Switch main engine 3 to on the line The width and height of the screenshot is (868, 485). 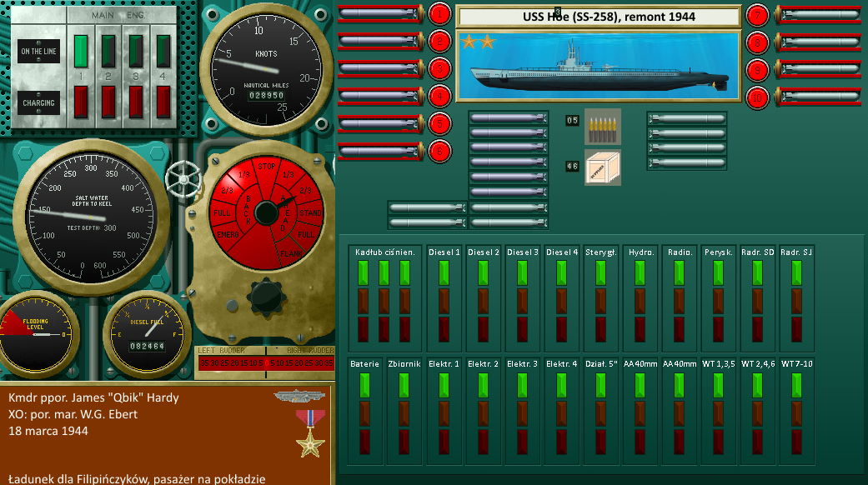click(x=136, y=50)
